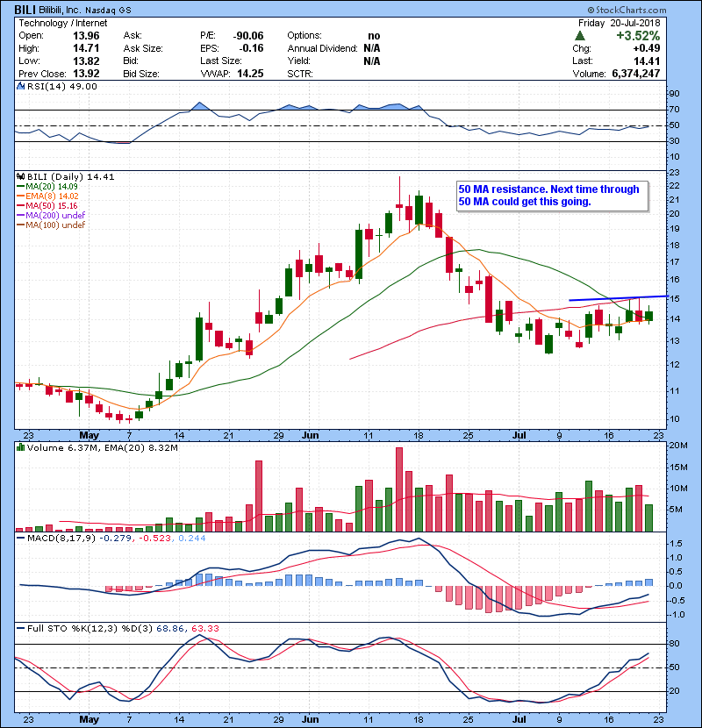Click the BILI Daily candlestick icon
The width and height of the screenshot is (702, 728).
click(x=20, y=177)
